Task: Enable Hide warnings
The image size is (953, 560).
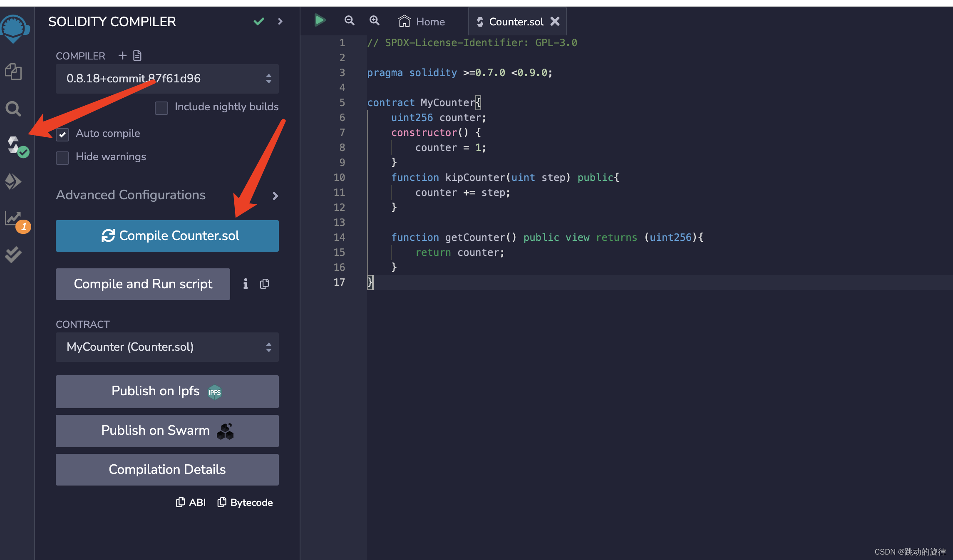Action: click(x=62, y=158)
